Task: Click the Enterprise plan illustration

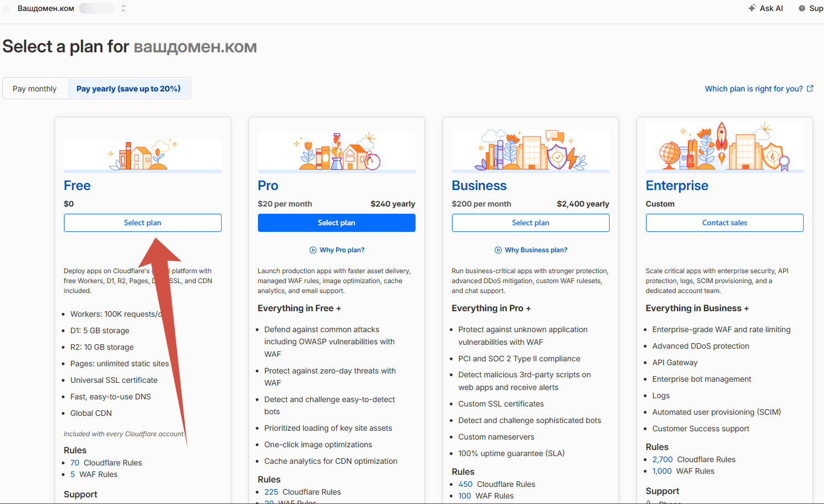Action: pos(725,147)
